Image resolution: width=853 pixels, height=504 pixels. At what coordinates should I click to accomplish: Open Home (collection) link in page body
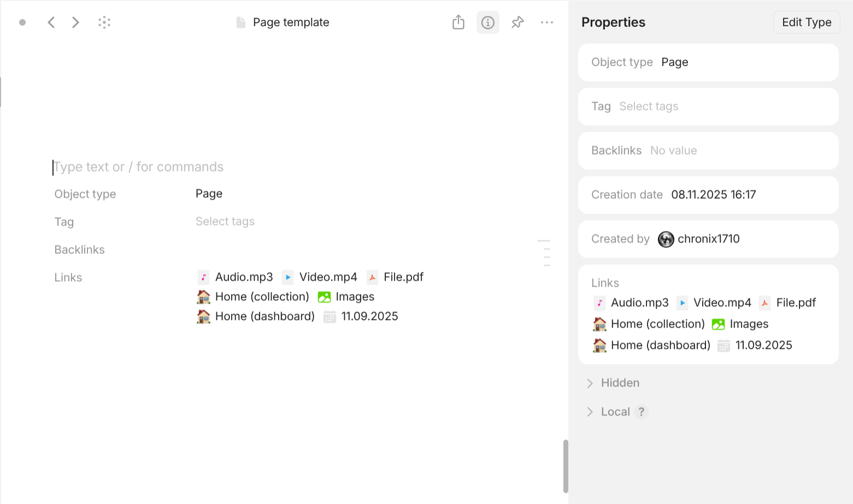point(262,297)
